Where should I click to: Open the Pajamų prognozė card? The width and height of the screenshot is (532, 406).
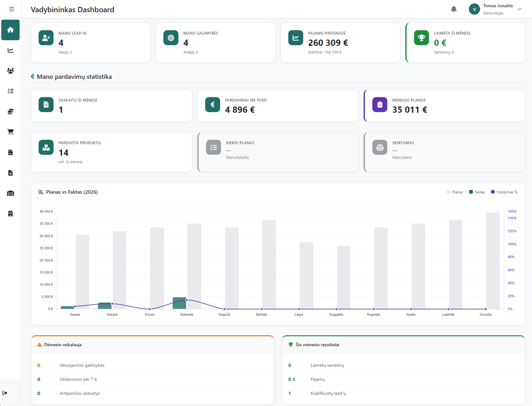coord(340,43)
